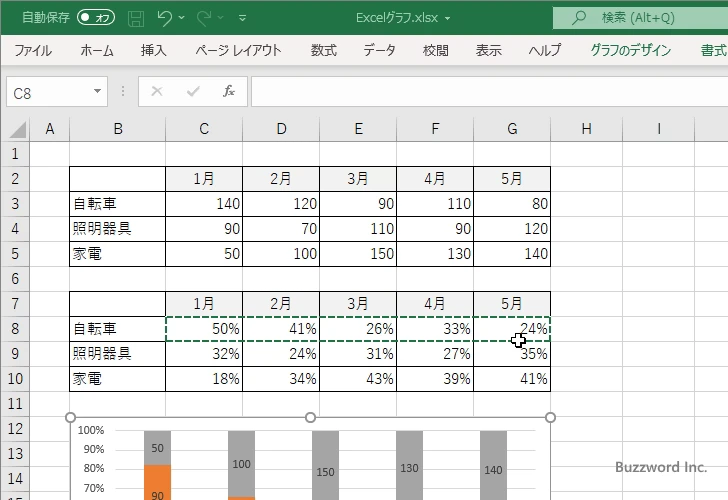This screenshot has height=500, width=728.
Task: Click the Insert Function fx icon
Action: coord(229,91)
